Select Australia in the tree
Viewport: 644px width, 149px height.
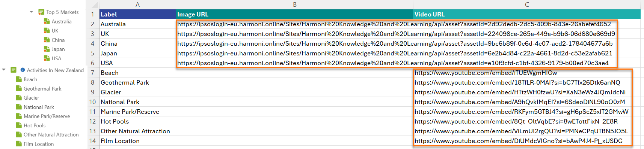(x=62, y=21)
